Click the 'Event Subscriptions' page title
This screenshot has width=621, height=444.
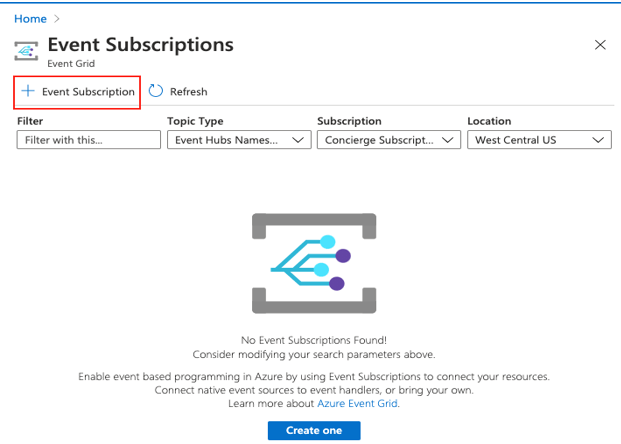tap(141, 44)
